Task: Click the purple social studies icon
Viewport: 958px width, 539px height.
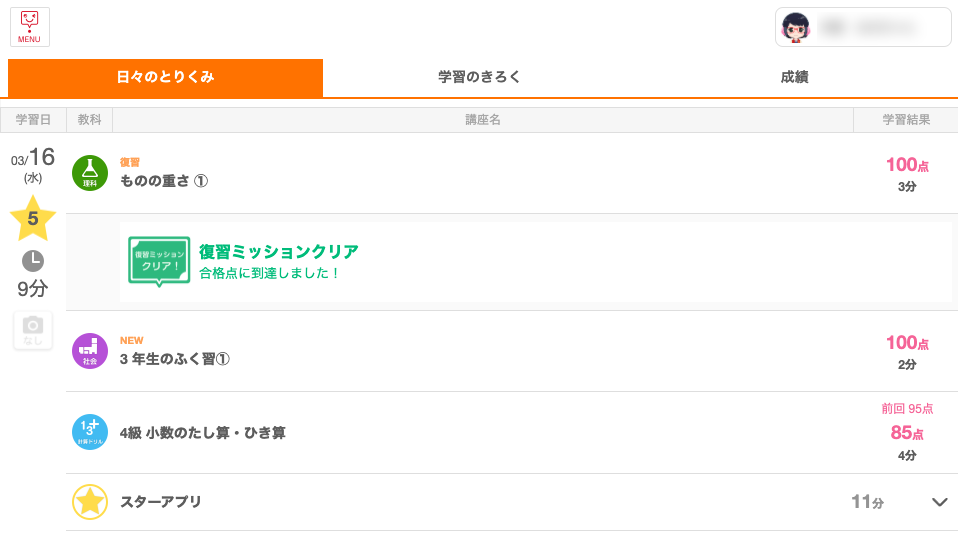Action: pos(90,351)
